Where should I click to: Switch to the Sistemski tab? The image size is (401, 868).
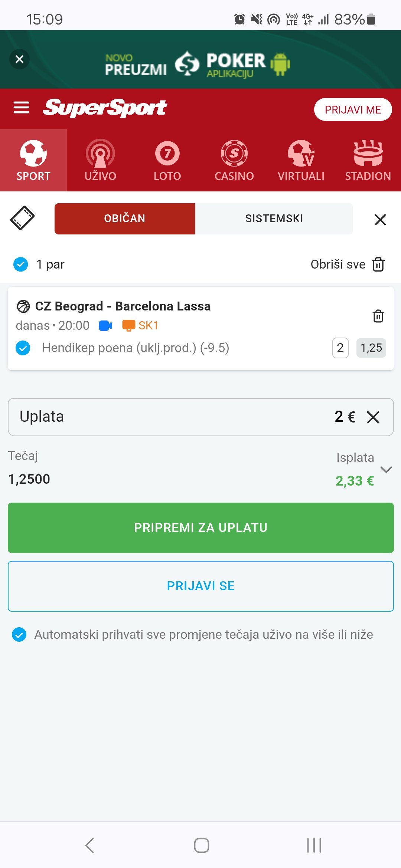[x=274, y=218]
